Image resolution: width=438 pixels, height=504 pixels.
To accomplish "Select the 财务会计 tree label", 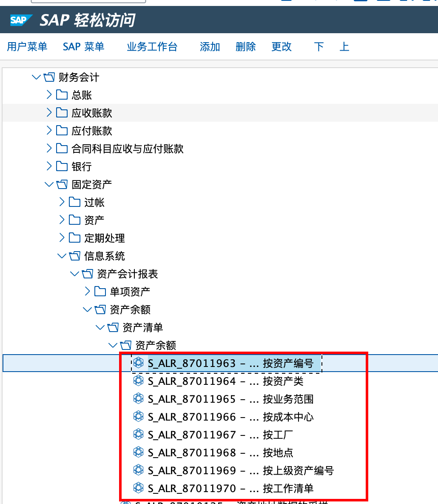I will (79, 77).
